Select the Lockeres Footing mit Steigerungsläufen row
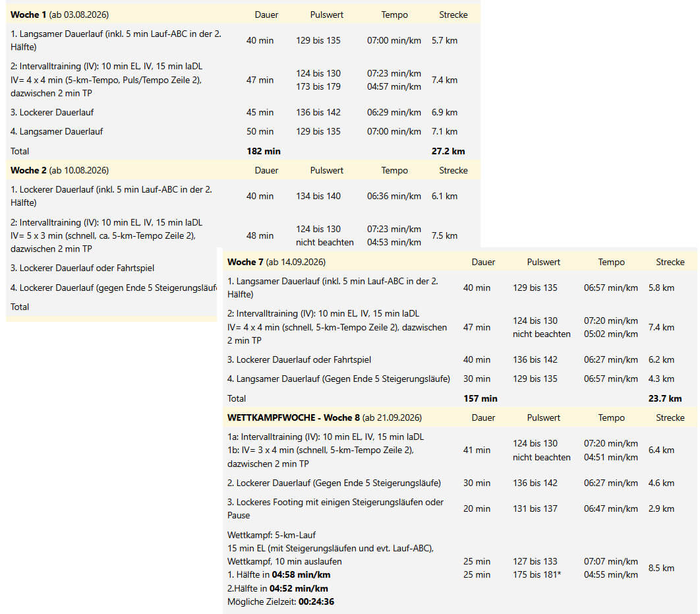Viewport: 700px width, 614px height. coord(460,508)
